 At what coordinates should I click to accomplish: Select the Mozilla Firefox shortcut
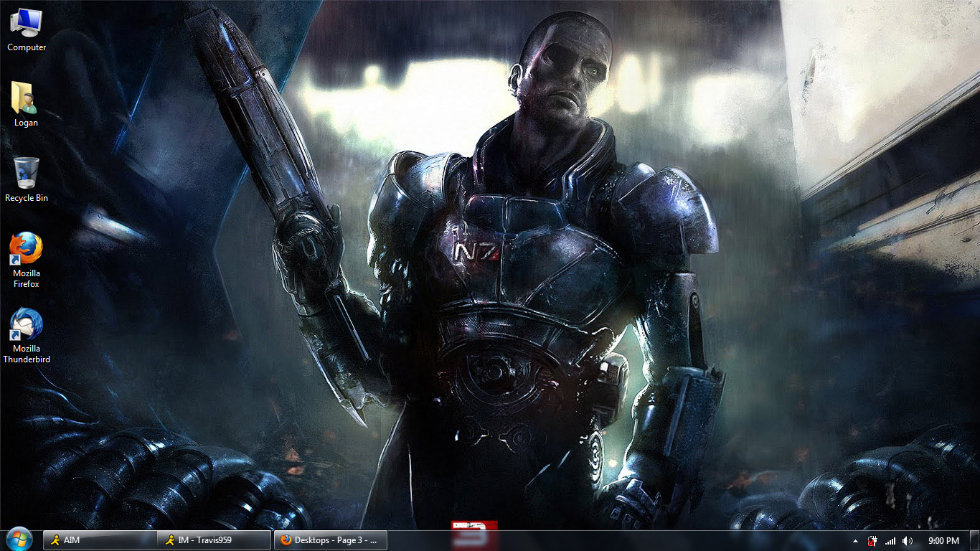(x=27, y=260)
